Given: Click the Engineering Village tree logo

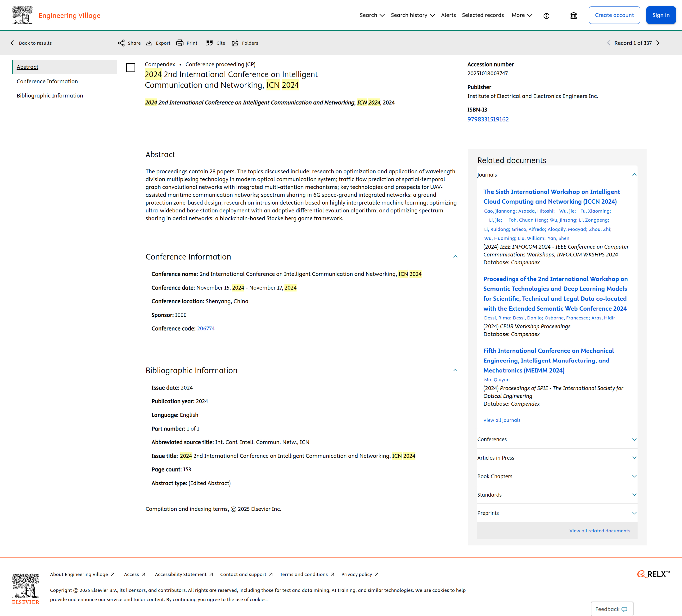Looking at the screenshot, I should pos(22,15).
